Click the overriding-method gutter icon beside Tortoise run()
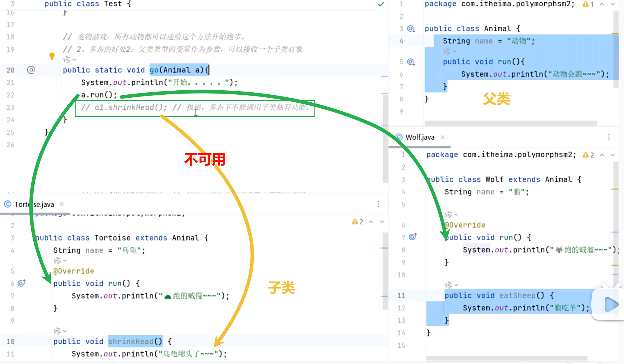The image size is (624, 364). coord(21,283)
